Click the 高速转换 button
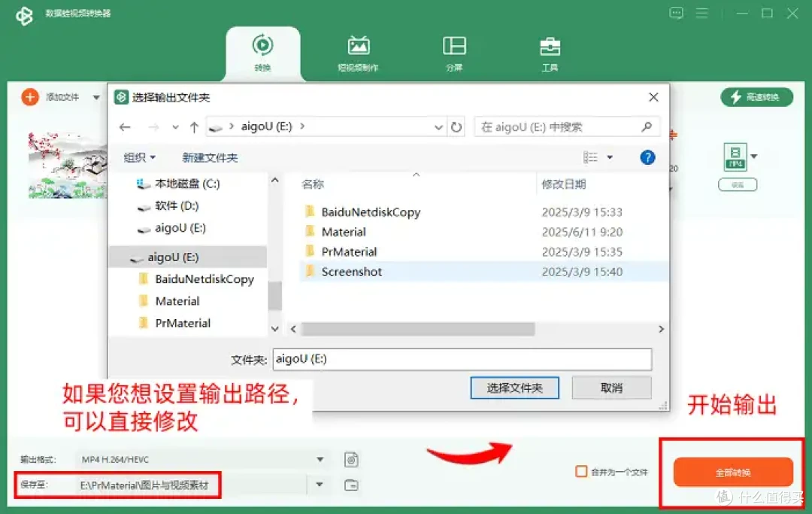The height and width of the screenshot is (514, 812). 756,97
